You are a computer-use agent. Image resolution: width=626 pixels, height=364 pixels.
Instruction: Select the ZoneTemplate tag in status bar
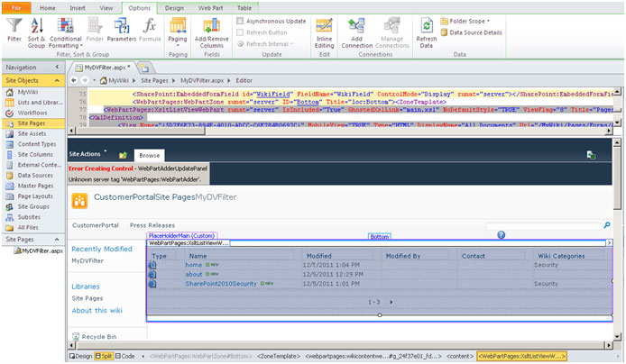tap(278, 356)
